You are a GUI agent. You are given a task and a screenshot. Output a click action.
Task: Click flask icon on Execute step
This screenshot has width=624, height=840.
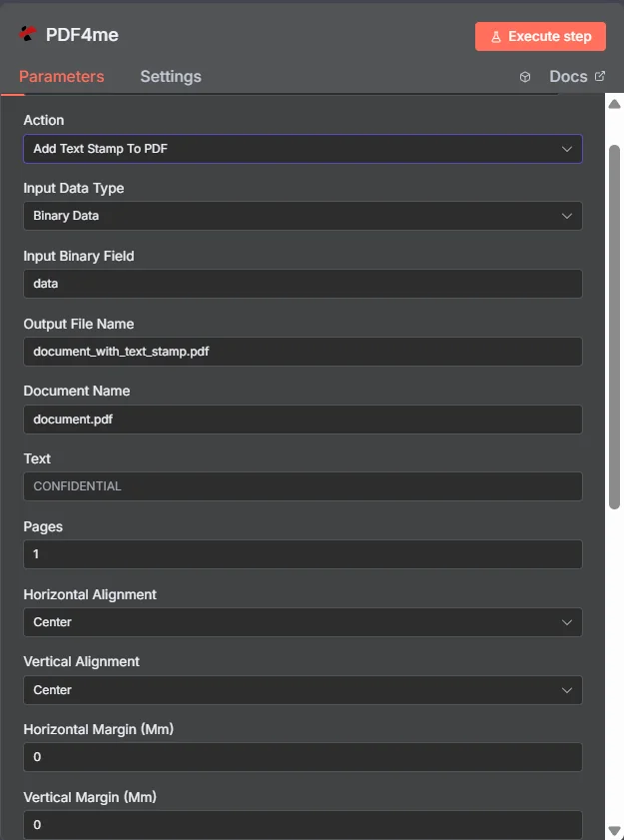[x=496, y=37]
